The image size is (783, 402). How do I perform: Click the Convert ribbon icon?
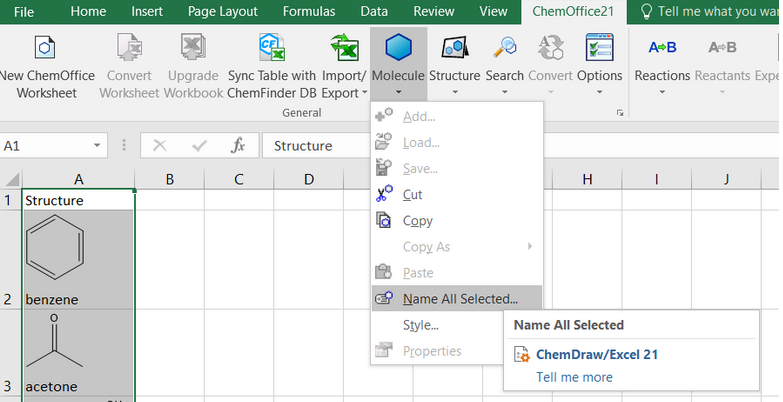click(550, 47)
